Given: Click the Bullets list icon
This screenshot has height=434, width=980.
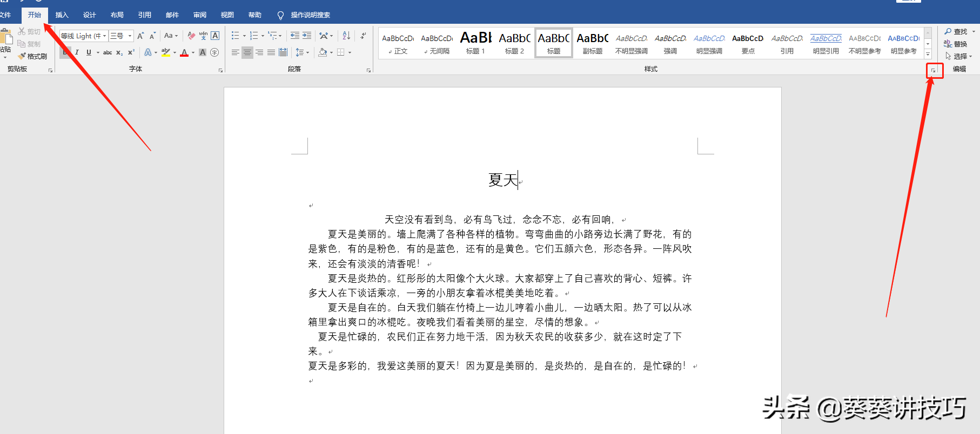Looking at the screenshot, I should click(x=235, y=36).
